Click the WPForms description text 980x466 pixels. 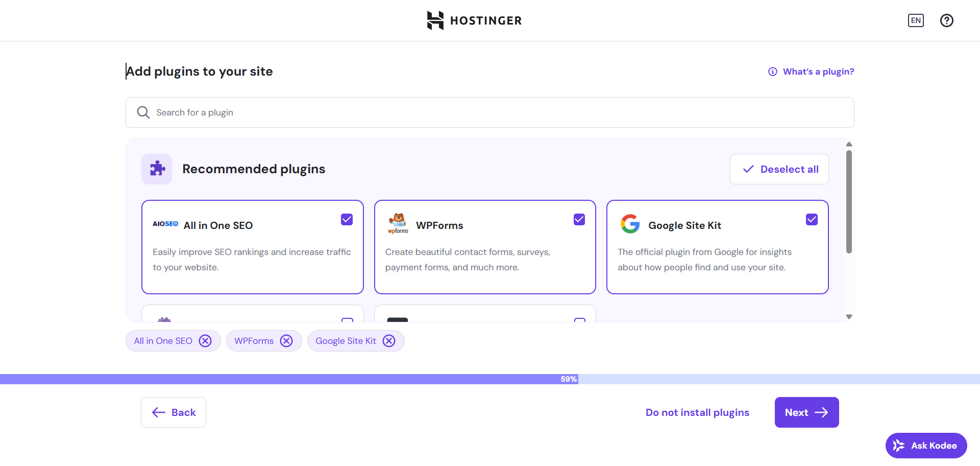[468, 260]
